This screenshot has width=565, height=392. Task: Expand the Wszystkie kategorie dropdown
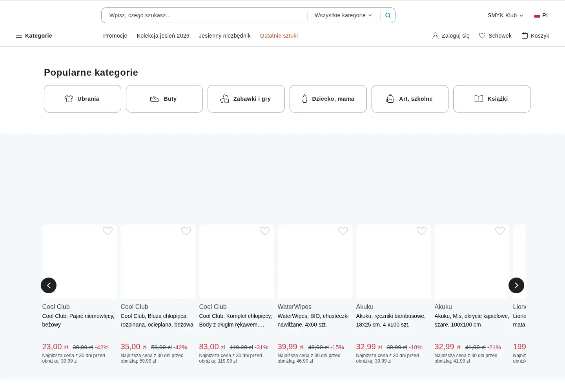point(343,15)
